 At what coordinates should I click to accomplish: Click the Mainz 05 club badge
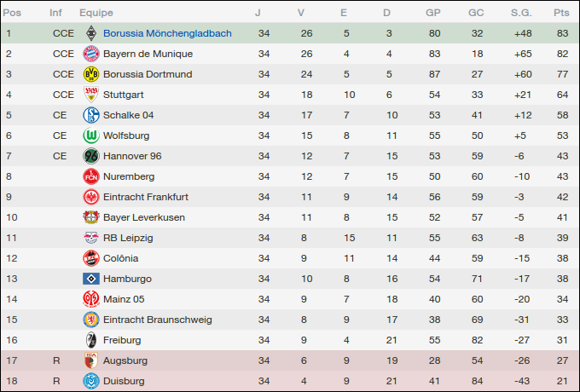(x=90, y=299)
